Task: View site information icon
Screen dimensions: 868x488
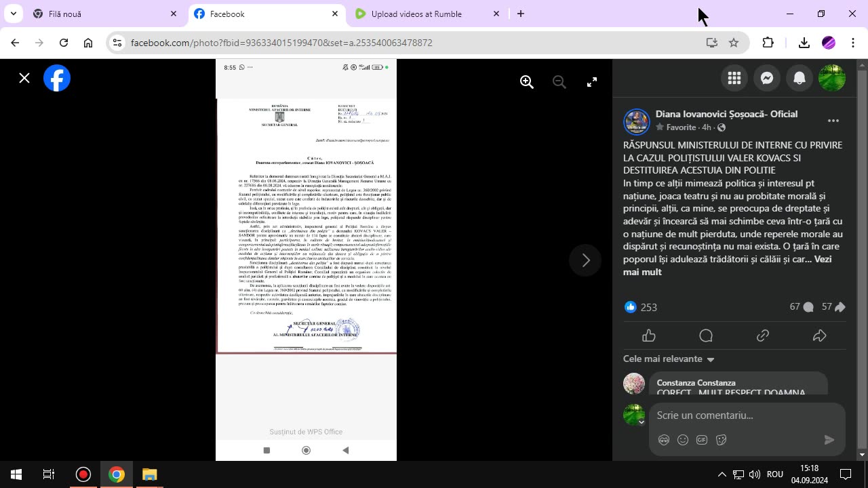Action: (x=117, y=43)
